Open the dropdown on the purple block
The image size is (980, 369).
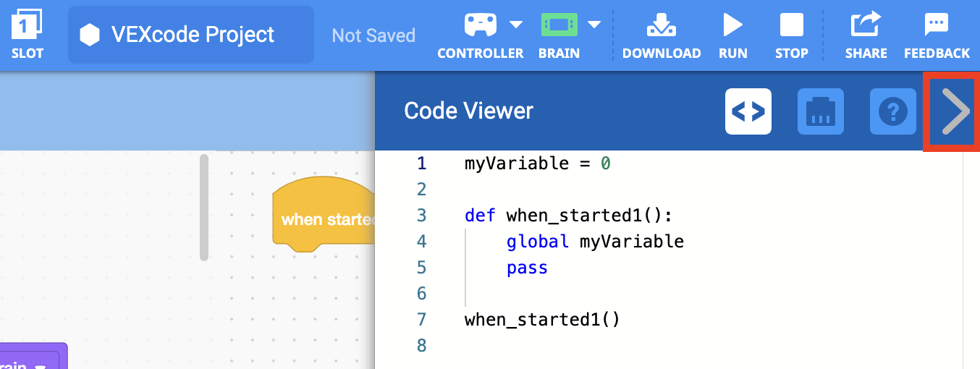pos(41,365)
